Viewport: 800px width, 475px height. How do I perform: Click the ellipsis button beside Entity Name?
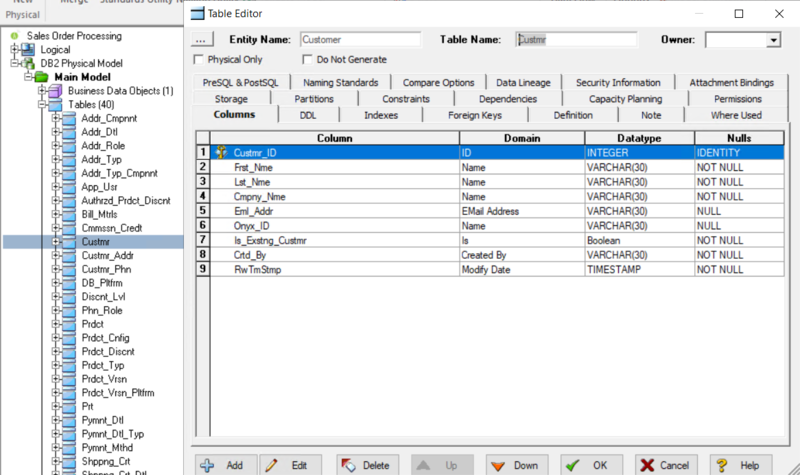pyautogui.click(x=202, y=39)
